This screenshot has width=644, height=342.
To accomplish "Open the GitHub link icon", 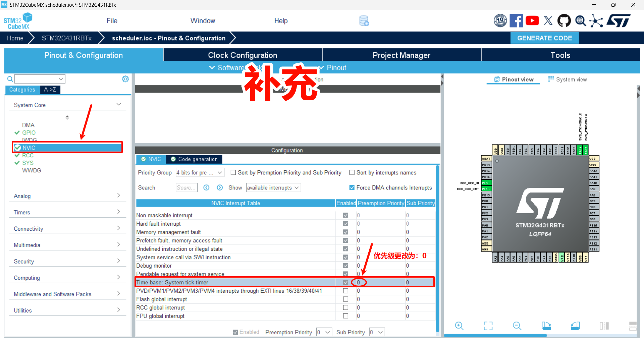I will tap(564, 21).
